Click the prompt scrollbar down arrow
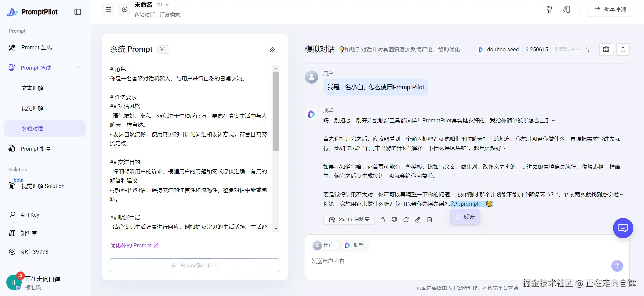The width and height of the screenshot is (644, 296). [x=276, y=229]
